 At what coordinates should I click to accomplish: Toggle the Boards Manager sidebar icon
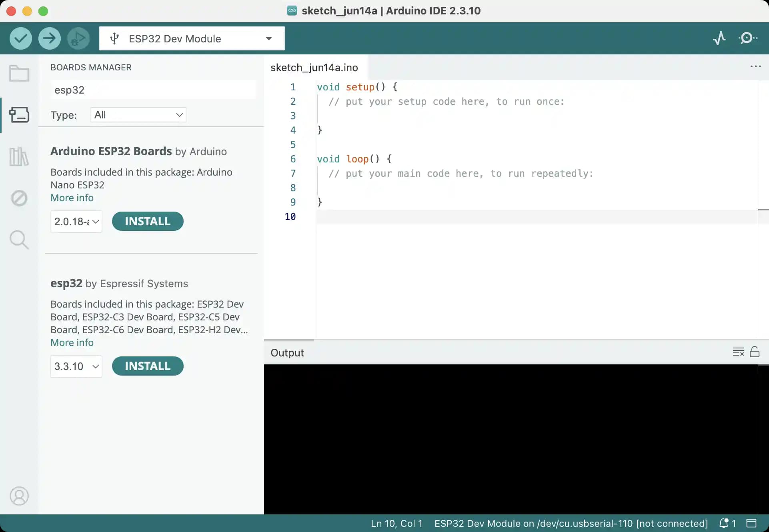[19, 115]
